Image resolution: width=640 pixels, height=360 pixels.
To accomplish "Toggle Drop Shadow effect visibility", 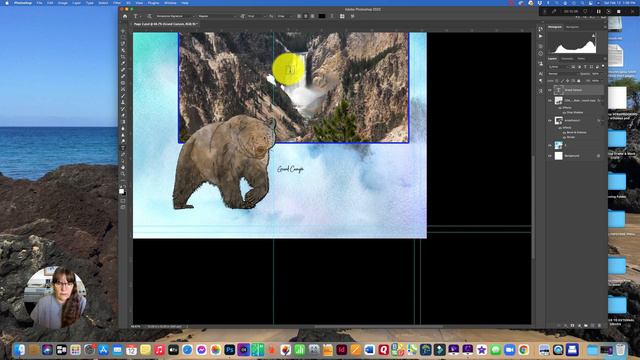I will 564,112.
